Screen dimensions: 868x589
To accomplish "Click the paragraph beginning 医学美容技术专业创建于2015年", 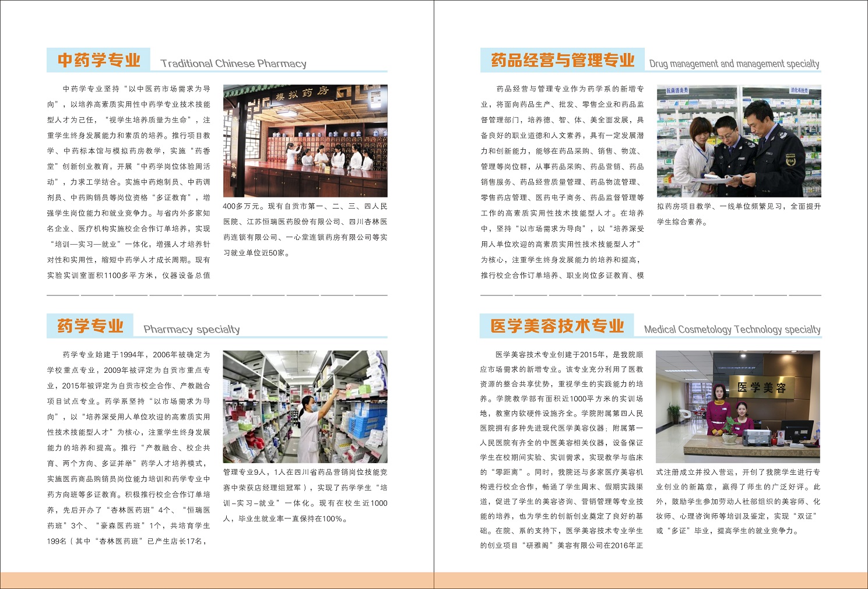I will tap(561, 450).
